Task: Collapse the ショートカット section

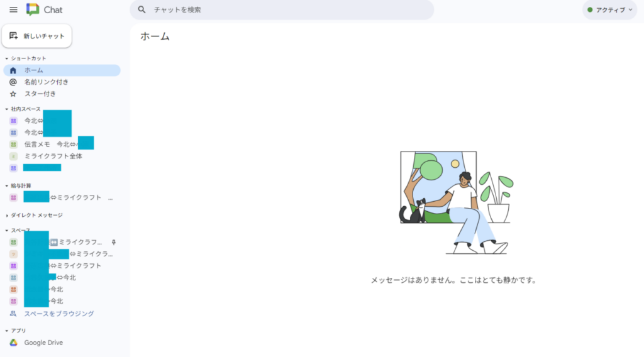Action: point(6,58)
